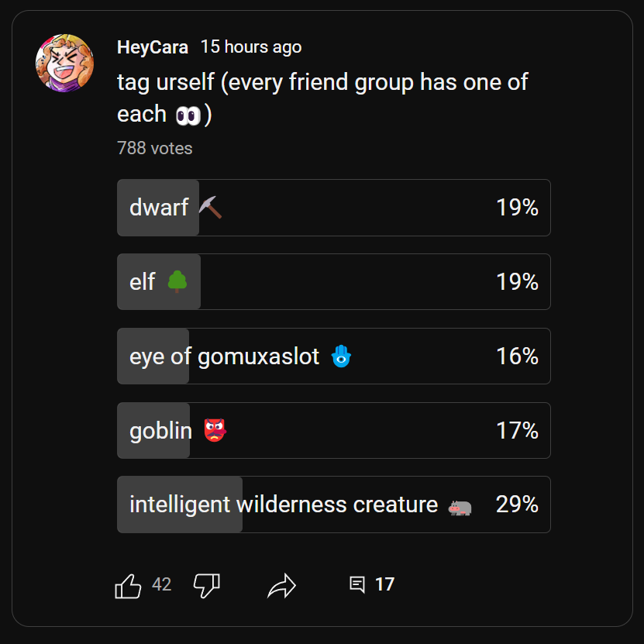Click the share arrow icon
This screenshot has width=644, height=644.
coord(281,585)
